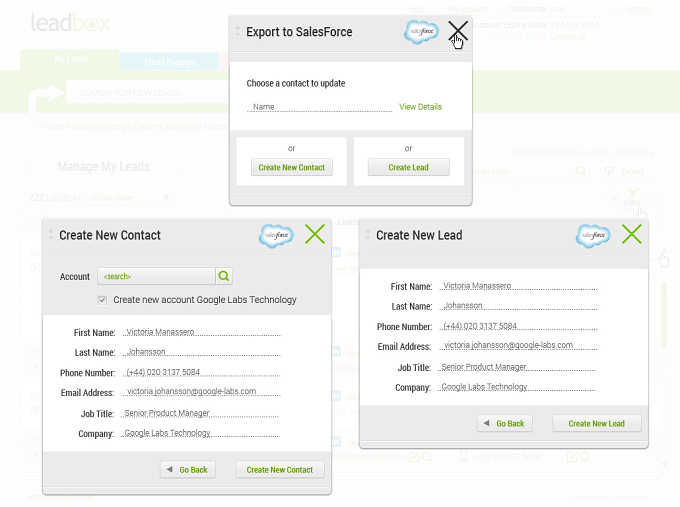This screenshot has height=507, width=680.
Task: Click the Create New Lead button
Action: 597,423
